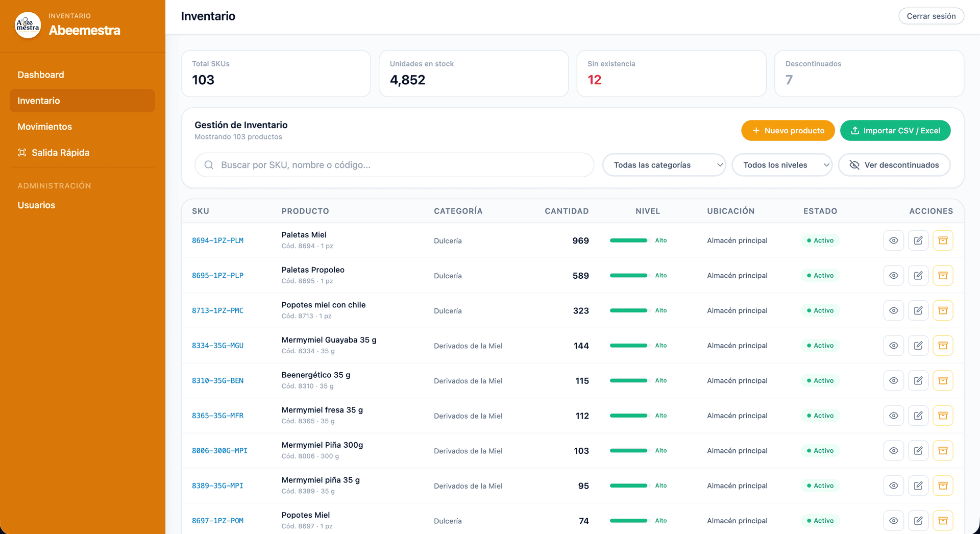
Task: Show details for Mermymiel fresa 35 g
Action: pyautogui.click(x=893, y=416)
